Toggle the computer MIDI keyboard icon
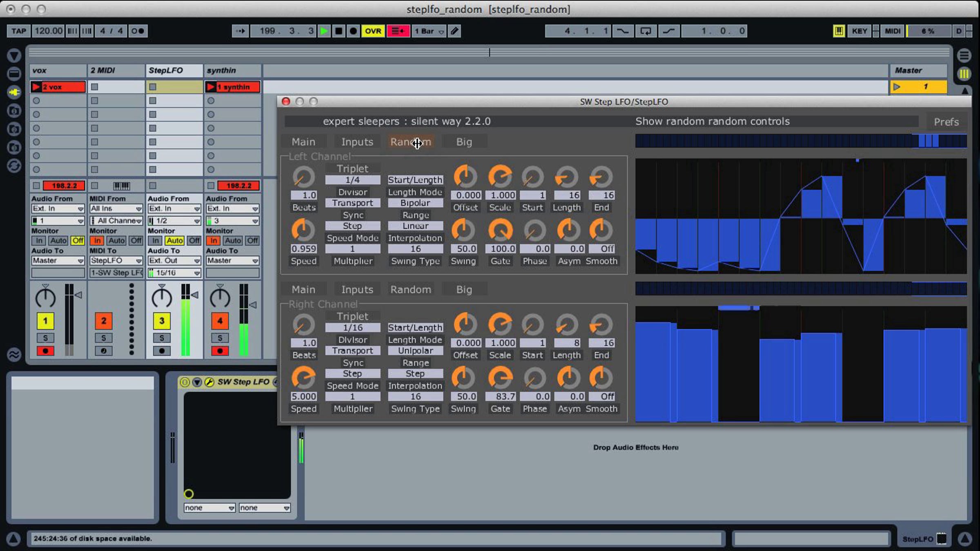980x551 pixels. [x=839, y=31]
